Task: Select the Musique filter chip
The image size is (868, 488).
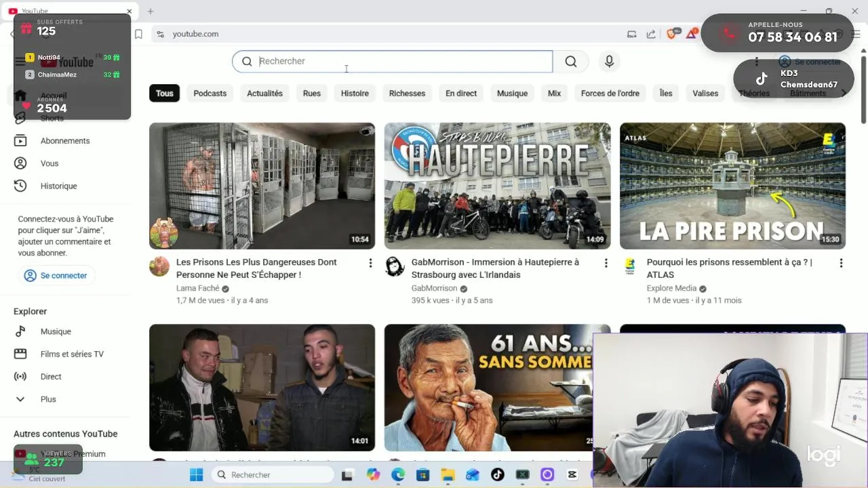Action: 512,94
